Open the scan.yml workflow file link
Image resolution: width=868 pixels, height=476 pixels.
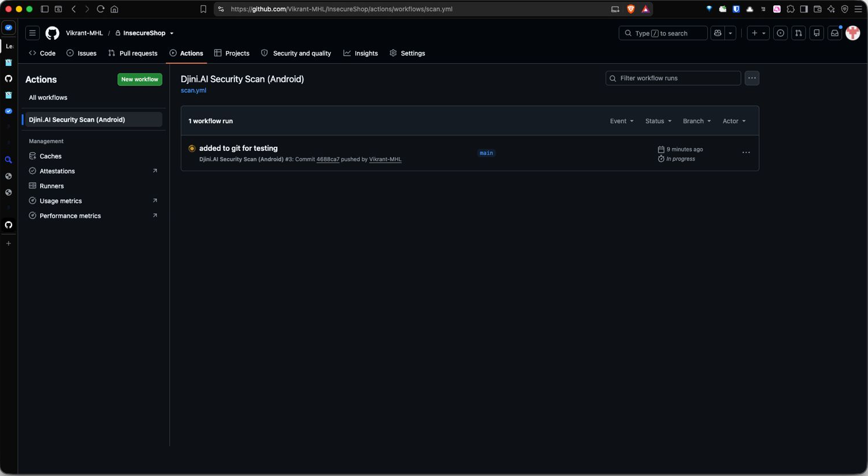pos(193,90)
